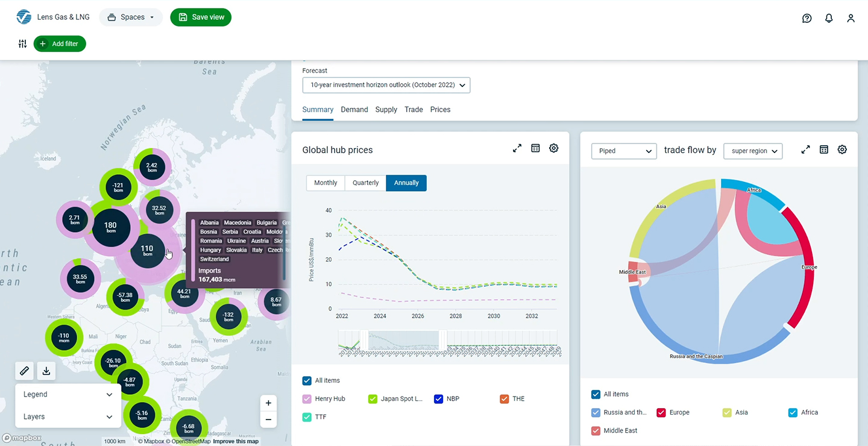The image size is (868, 446).
Task: Open the filter settings sliders icon
Action: (22, 43)
